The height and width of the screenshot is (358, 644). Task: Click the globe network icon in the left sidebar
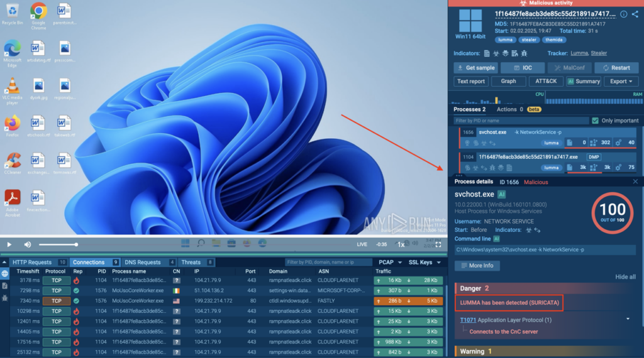pos(5,274)
